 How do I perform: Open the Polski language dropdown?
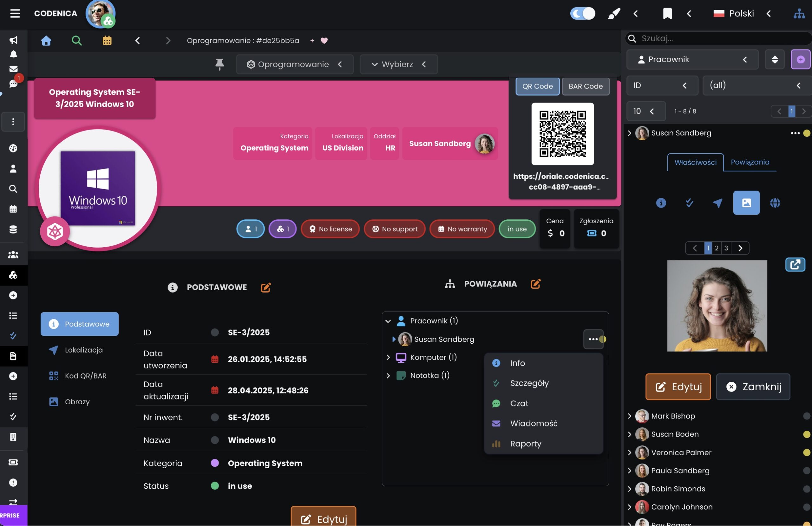(x=742, y=14)
